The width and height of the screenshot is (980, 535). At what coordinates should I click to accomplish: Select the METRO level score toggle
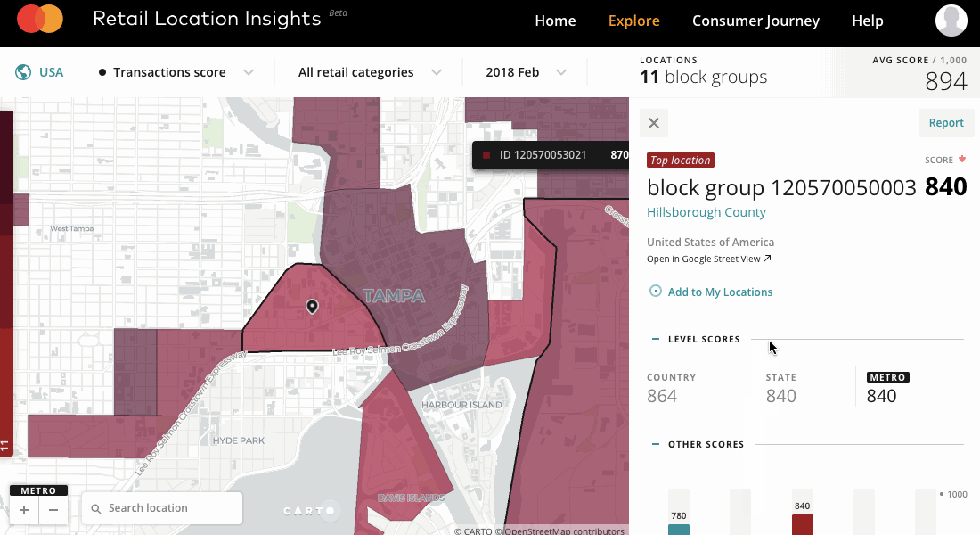point(888,377)
